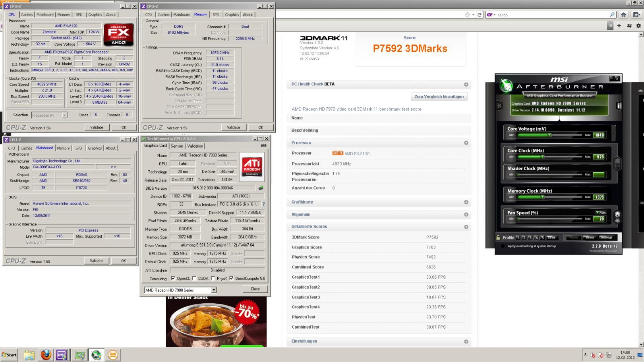Click the bookmark star in the address bar
Viewport: 644px width, 362px height.
(468, 15)
